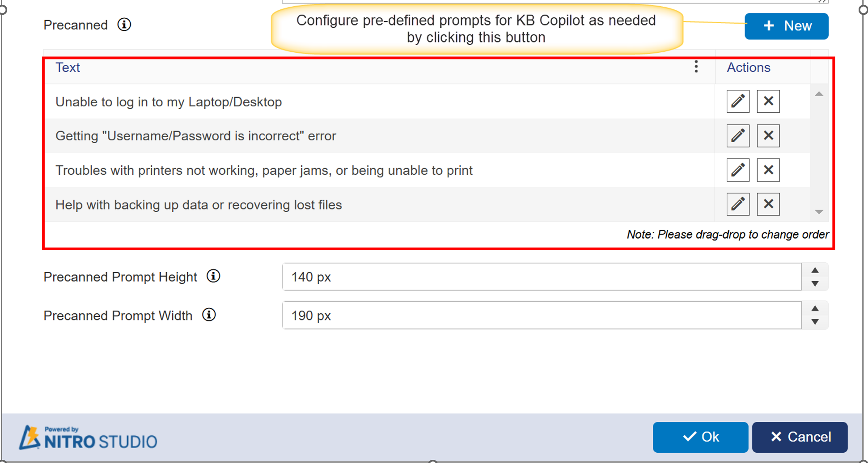Image resolution: width=868 pixels, height=463 pixels.
Task: Show the Precanned Prompt Width info tooltip
Action: click(x=208, y=315)
